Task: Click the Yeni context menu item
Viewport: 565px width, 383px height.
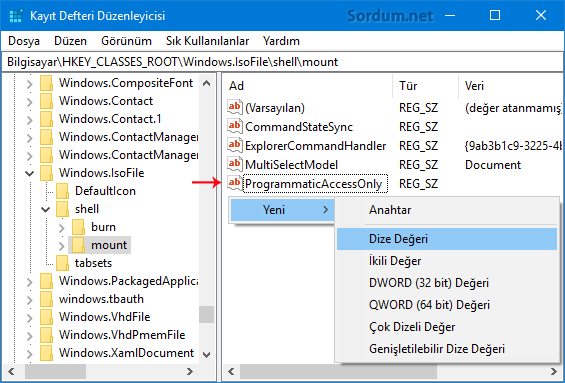Action: (x=281, y=209)
